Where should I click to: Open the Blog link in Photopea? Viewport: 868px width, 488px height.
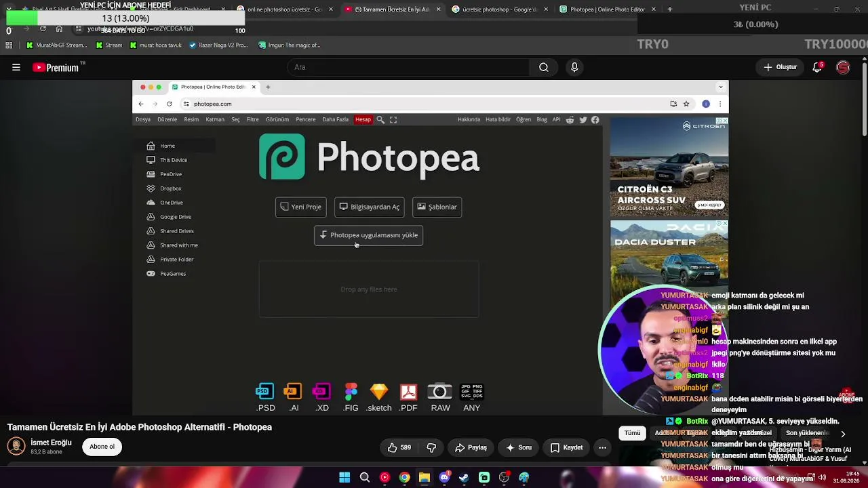click(x=542, y=120)
